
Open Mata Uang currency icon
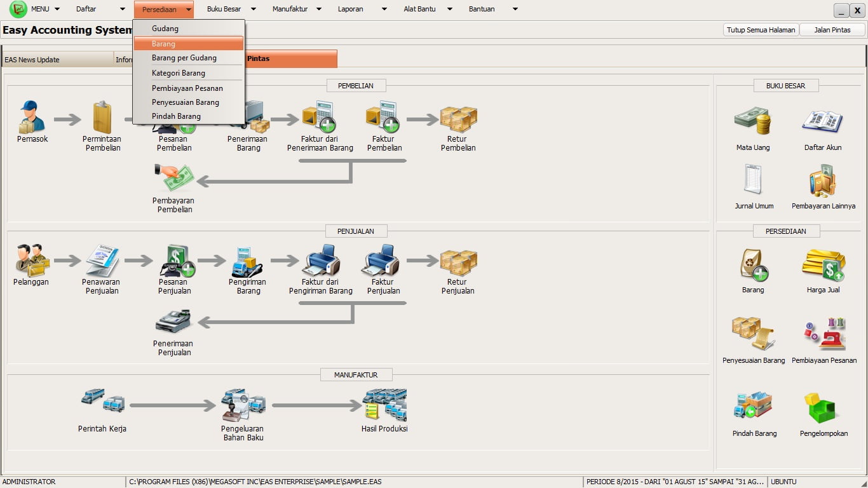pos(753,122)
